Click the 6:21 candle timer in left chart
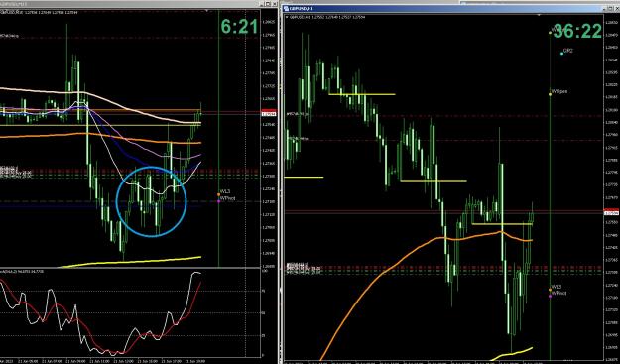 point(239,27)
